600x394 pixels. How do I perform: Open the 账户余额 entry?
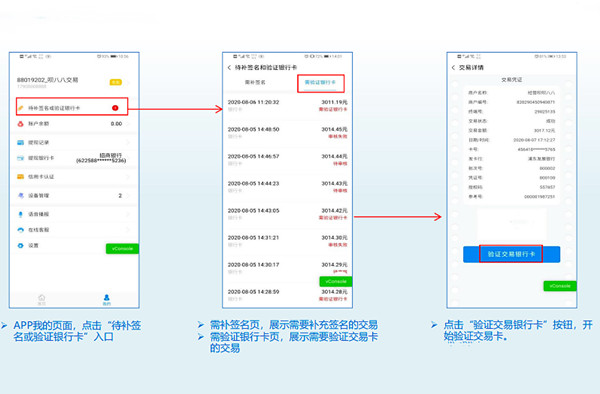click(74, 124)
